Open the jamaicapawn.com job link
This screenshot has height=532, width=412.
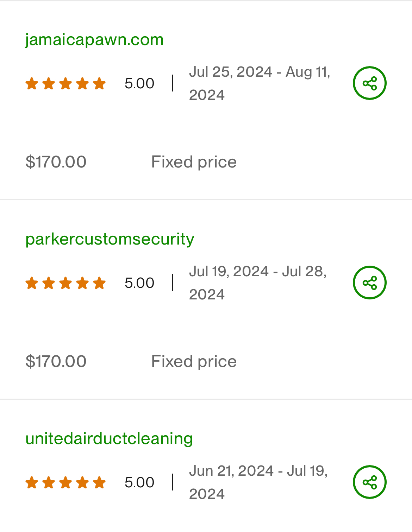pyautogui.click(x=94, y=39)
